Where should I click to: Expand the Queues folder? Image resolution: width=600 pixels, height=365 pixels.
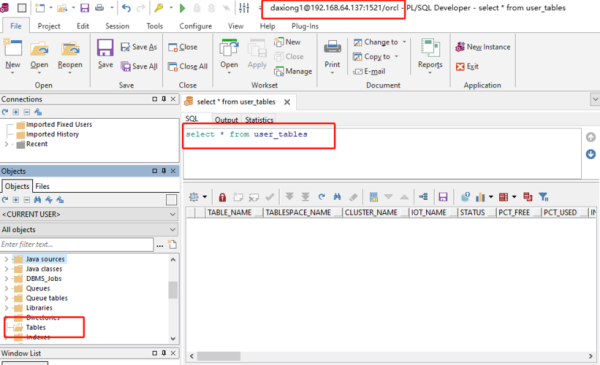tap(6, 288)
